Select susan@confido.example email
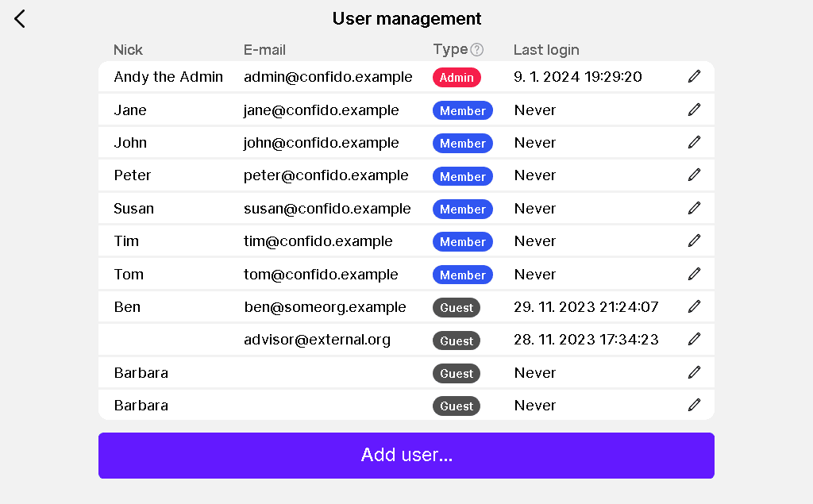The width and height of the screenshot is (813, 504). [327, 209]
